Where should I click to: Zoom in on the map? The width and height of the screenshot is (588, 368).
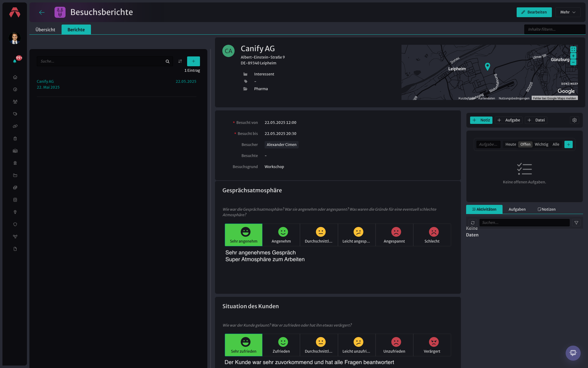pos(573,56)
